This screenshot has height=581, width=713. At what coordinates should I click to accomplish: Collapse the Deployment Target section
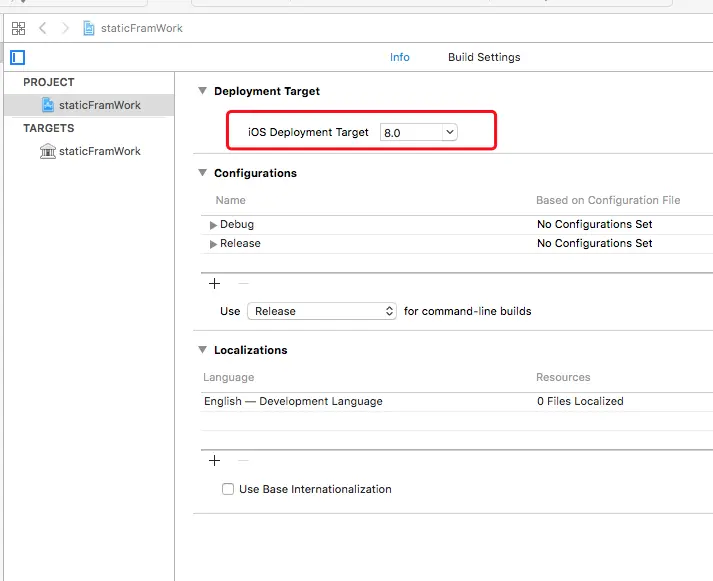click(203, 91)
